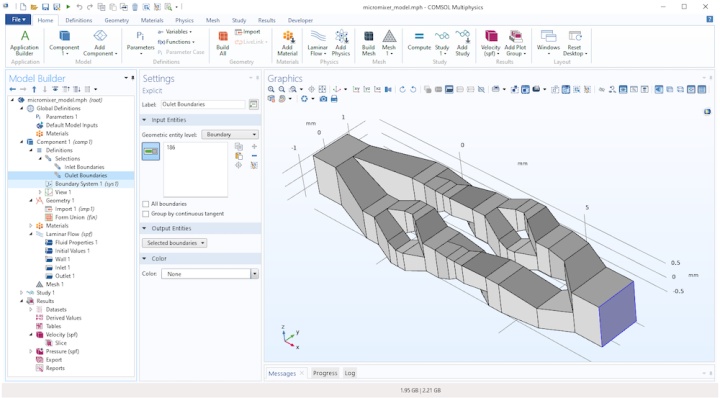This screenshot has width=720, height=398.
Task: Select Inlet Boundaries in the tree
Action: click(84, 167)
